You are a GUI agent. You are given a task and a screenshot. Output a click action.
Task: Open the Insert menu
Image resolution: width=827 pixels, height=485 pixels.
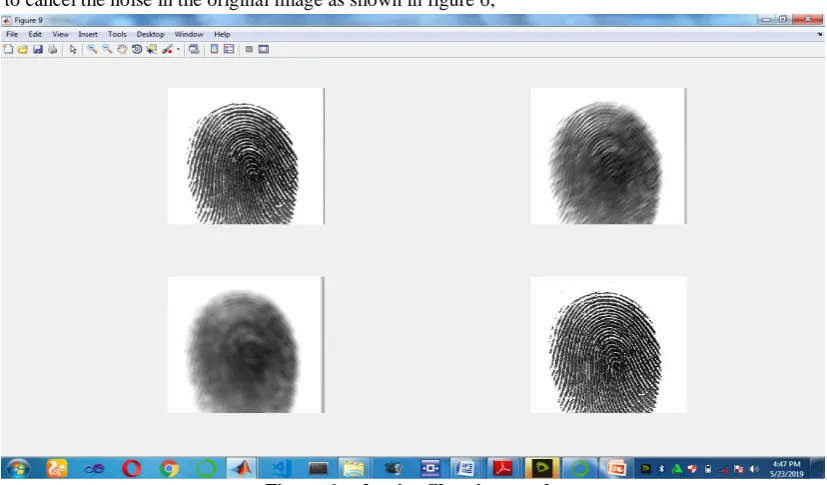click(x=88, y=34)
